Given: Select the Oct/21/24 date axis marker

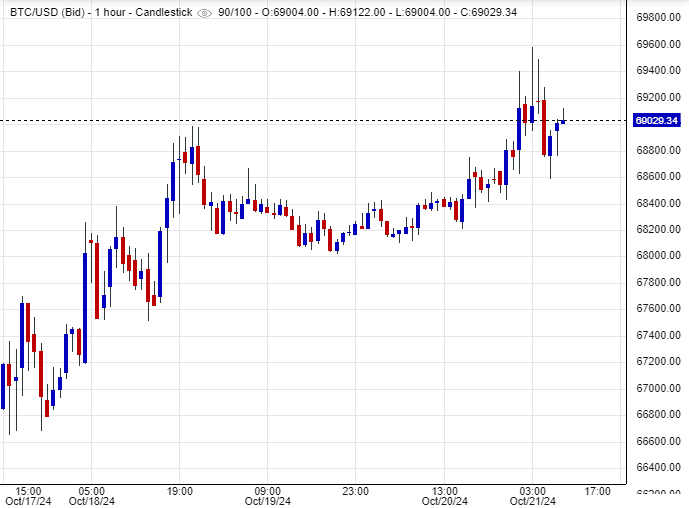Looking at the screenshot, I should [x=533, y=501].
